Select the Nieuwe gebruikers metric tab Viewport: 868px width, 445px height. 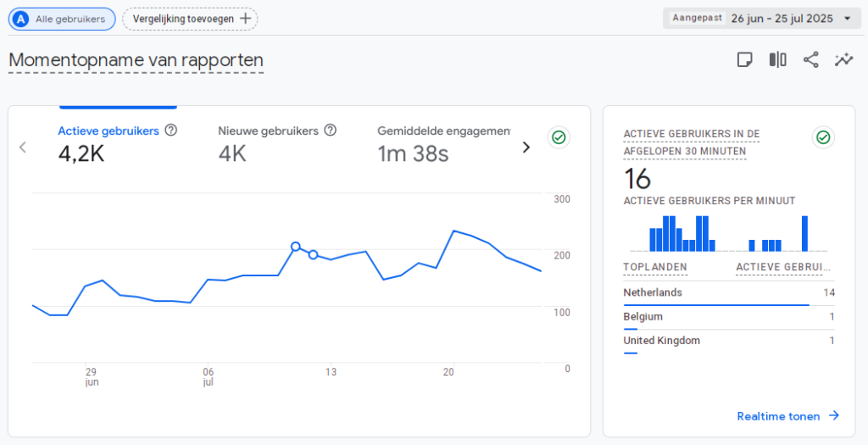pyautogui.click(x=277, y=145)
